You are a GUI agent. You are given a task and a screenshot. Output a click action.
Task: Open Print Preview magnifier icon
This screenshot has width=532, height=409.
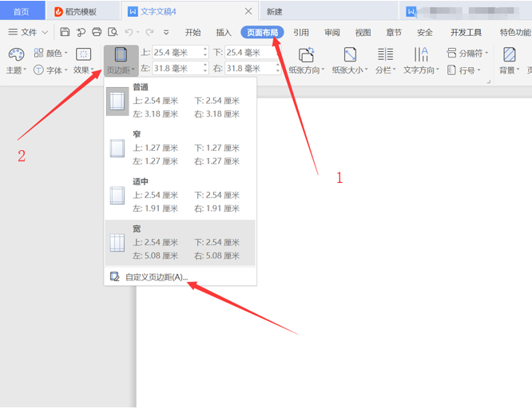click(x=113, y=32)
